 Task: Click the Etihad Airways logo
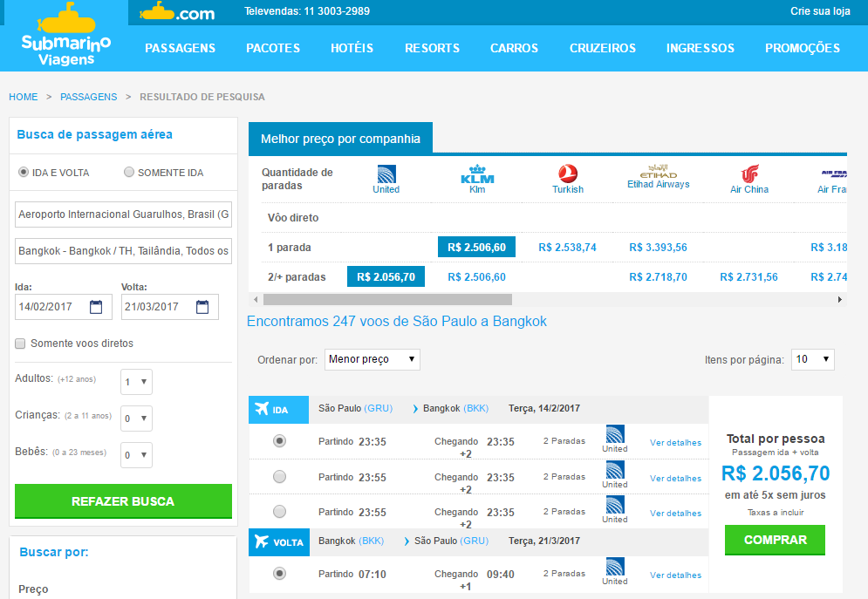(x=658, y=171)
